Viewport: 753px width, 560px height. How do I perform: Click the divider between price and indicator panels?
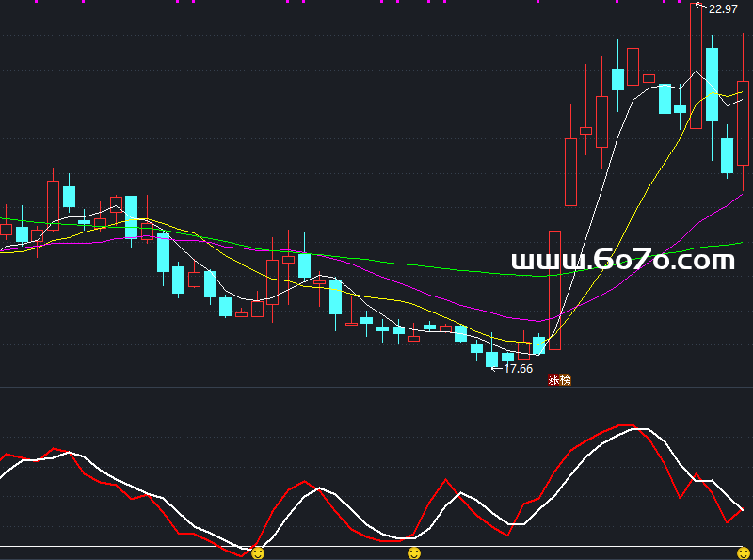[376, 387]
